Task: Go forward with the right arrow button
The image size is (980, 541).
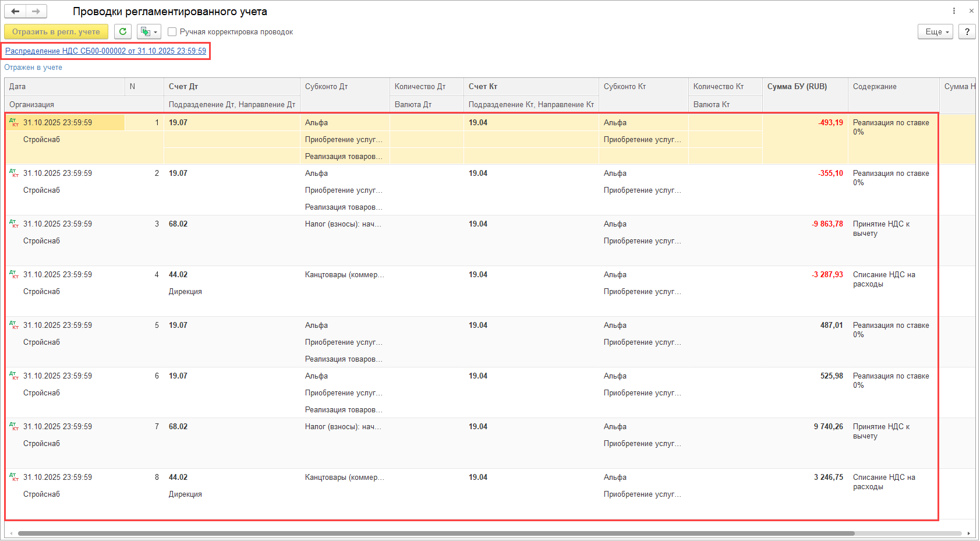Action: click(36, 11)
